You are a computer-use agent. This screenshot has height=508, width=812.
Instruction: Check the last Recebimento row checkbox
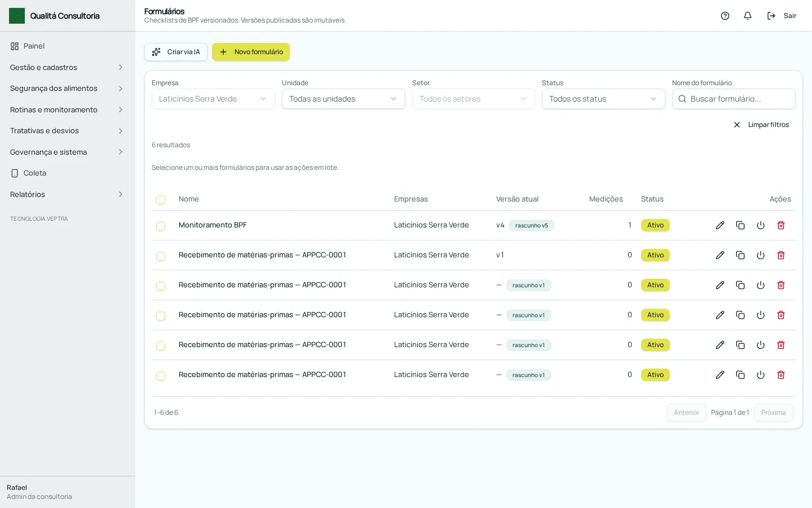161,376
